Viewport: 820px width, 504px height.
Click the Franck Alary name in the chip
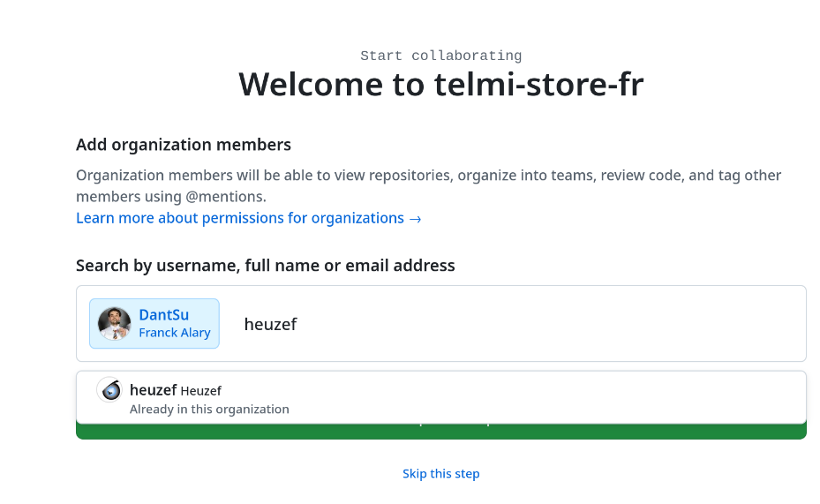tap(175, 333)
